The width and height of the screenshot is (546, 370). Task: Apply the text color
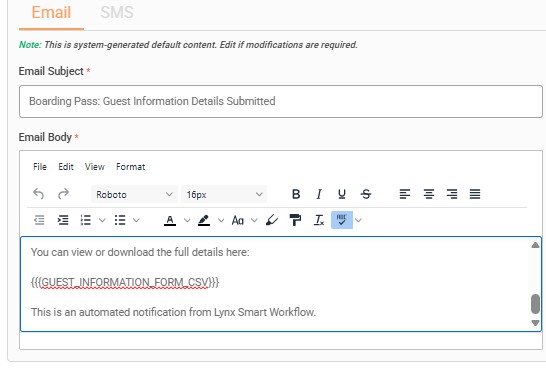[x=170, y=220]
